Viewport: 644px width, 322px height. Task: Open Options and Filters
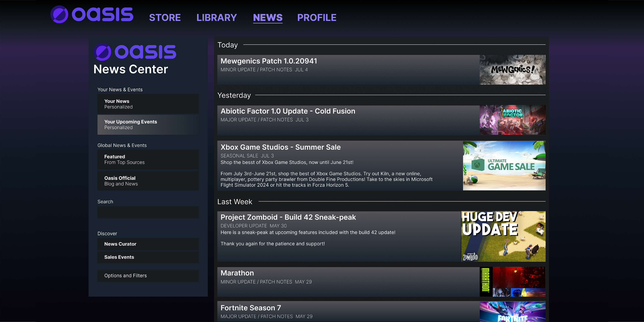(x=148, y=276)
